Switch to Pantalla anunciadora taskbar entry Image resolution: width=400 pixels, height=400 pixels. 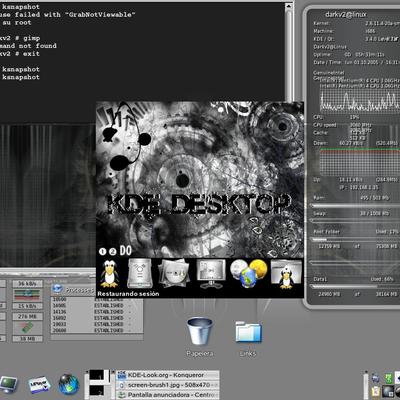click(x=168, y=395)
